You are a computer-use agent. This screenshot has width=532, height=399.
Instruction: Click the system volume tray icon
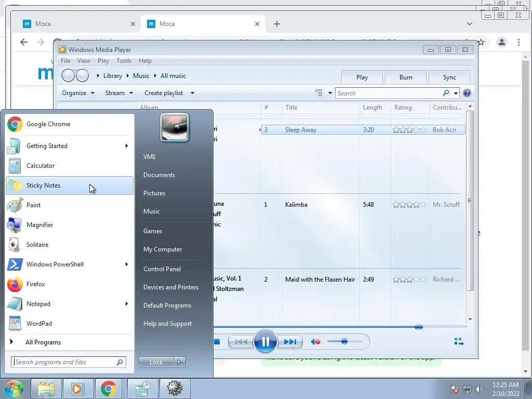coord(479,389)
